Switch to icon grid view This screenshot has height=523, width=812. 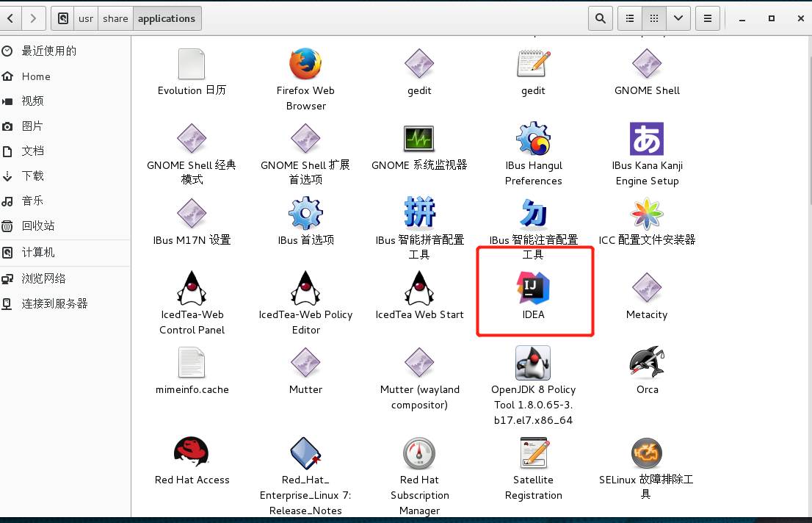tap(654, 18)
